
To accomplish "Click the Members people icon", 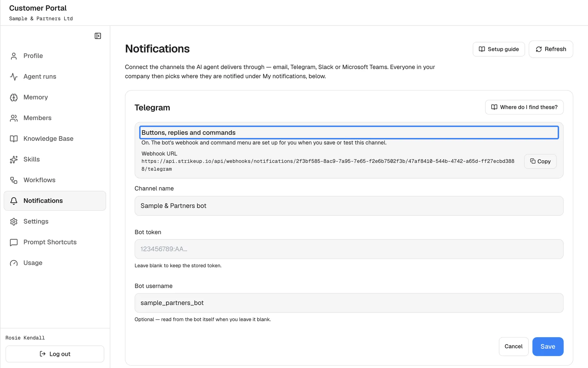I will 14,118.
